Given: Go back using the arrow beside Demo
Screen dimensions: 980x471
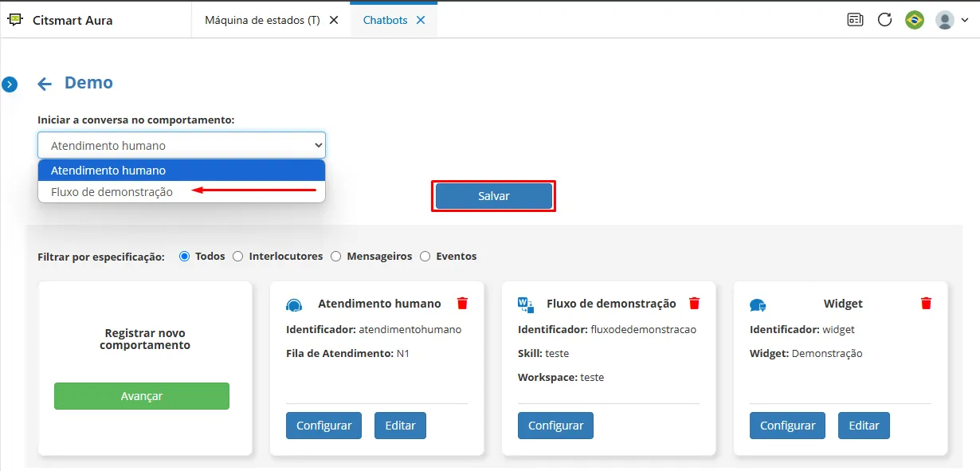Looking at the screenshot, I should coord(45,84).
